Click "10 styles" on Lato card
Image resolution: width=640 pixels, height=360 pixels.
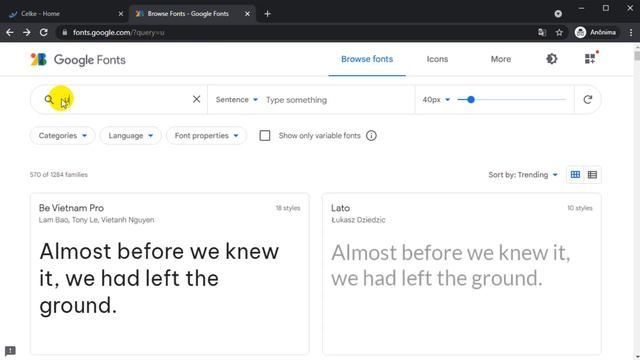click(x=580, y=208)
